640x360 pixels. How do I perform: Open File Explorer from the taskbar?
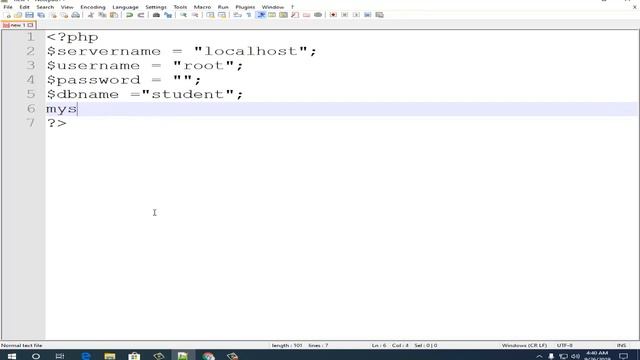tap(109, 356)
